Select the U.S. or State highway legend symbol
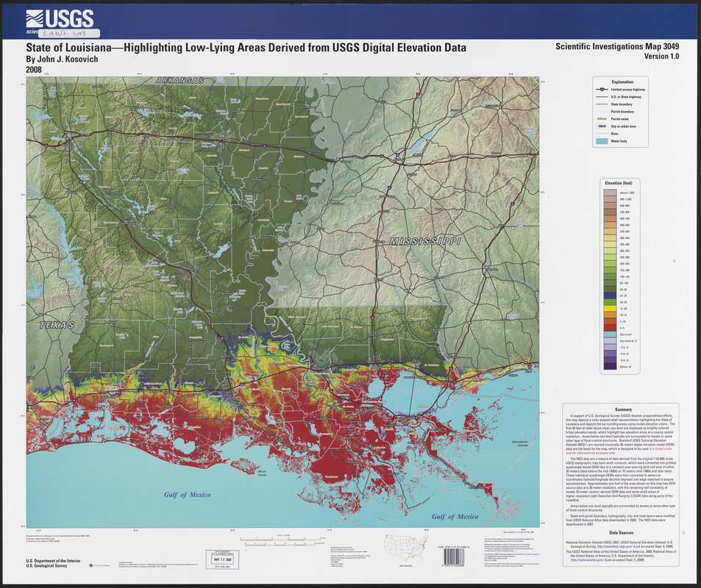701x588 pixels. pyautogui.click(x=602, y=97)
